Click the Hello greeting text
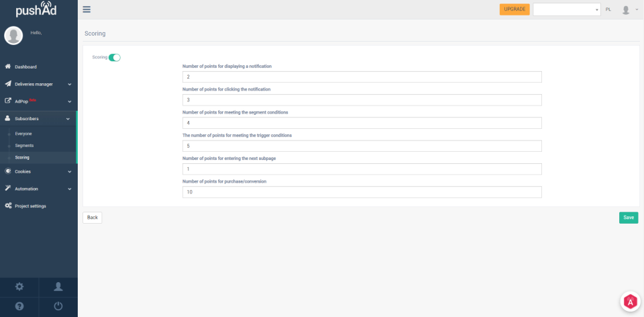The image size is (644, 317). coord(36,32)
